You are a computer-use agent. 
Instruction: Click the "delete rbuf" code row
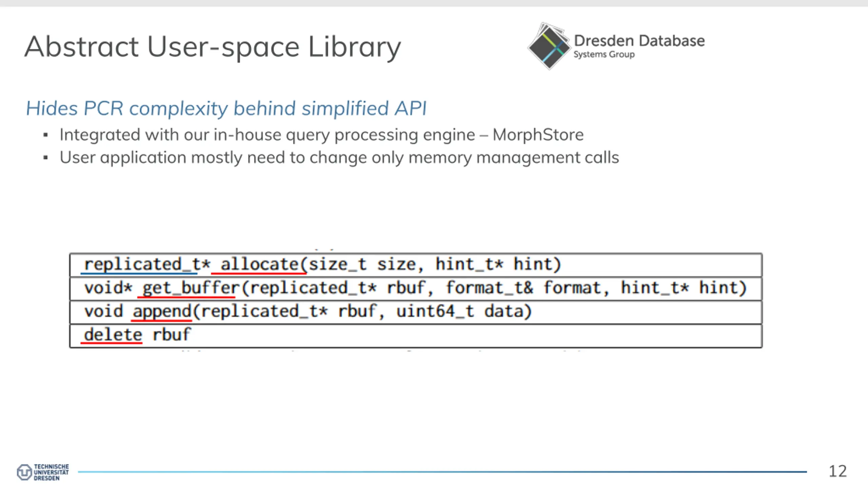(x=416, y=336)
